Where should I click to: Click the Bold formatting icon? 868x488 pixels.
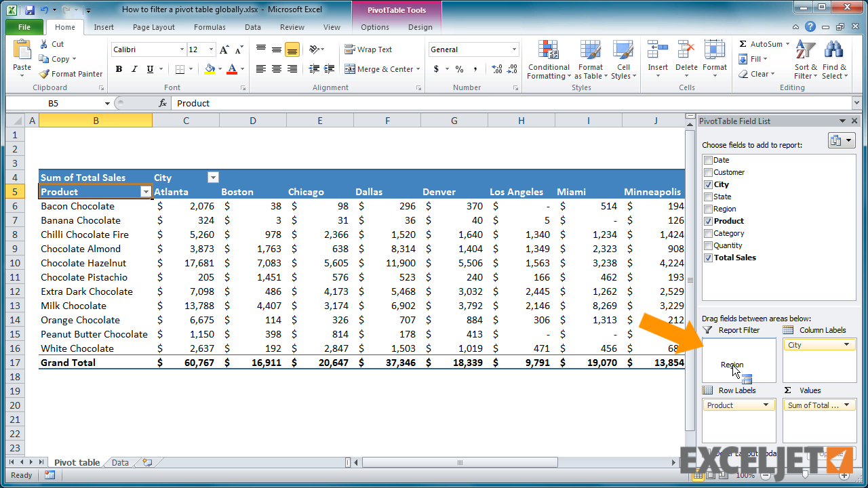pos(119,69)
